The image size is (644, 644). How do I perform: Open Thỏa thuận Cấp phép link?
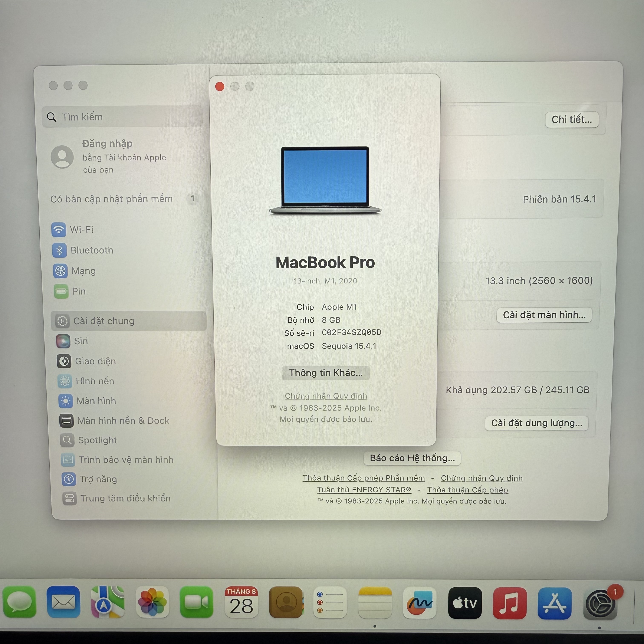tap(468, 490)
